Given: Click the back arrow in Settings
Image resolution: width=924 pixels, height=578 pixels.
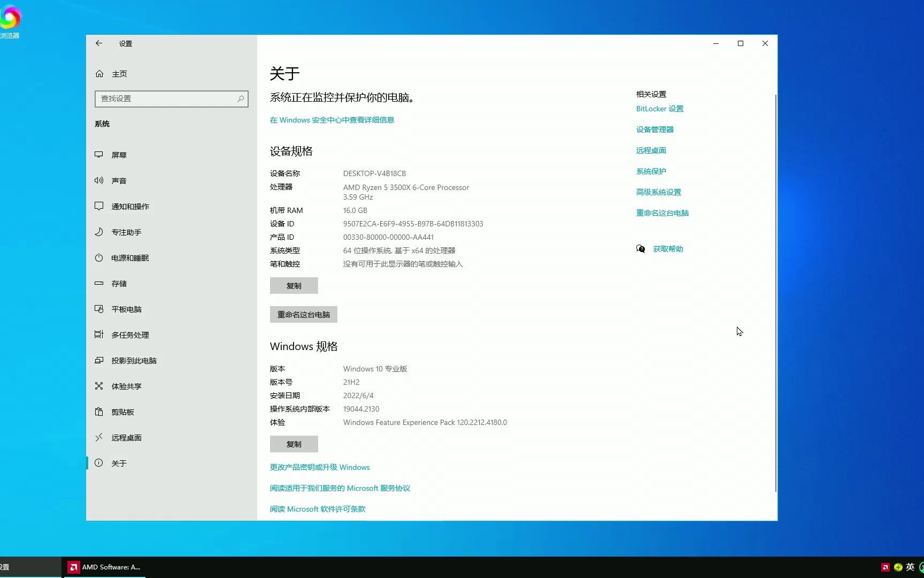Looking at the screenshot, I should coord(99,43).
